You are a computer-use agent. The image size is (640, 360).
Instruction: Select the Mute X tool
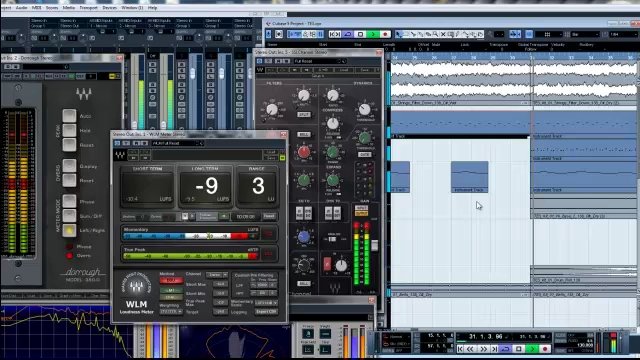[443, 35]
